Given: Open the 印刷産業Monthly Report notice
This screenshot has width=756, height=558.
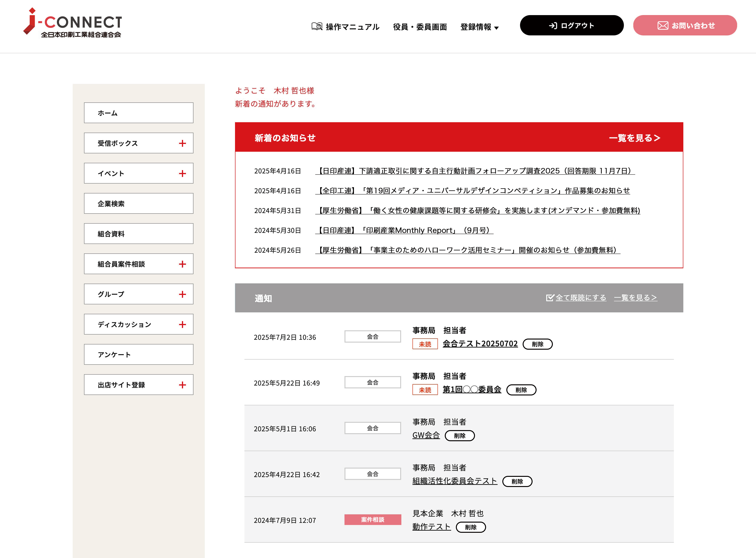Looking at the screenshot, I should tap(404, 230).
